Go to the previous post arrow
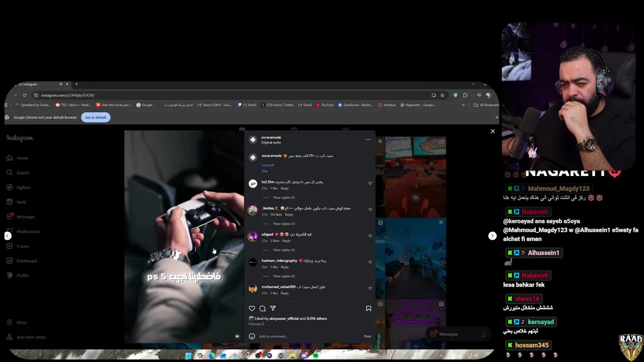644x362 pixels. click(x=8, y=236)
